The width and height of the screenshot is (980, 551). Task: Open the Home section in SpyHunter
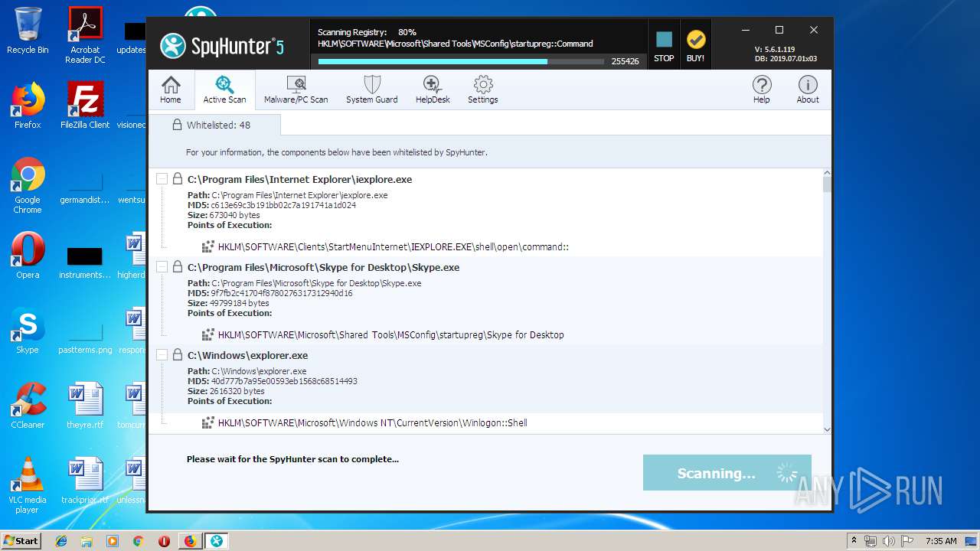point(171,90)
